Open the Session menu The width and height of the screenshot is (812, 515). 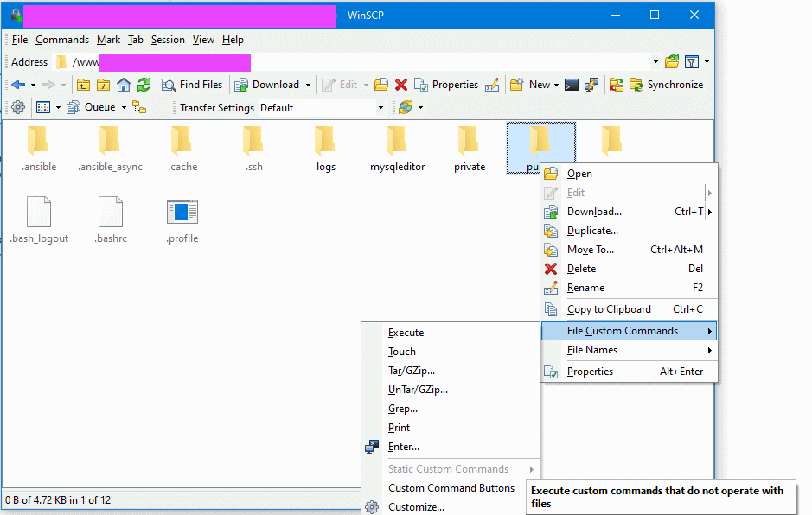click(168, 40)
